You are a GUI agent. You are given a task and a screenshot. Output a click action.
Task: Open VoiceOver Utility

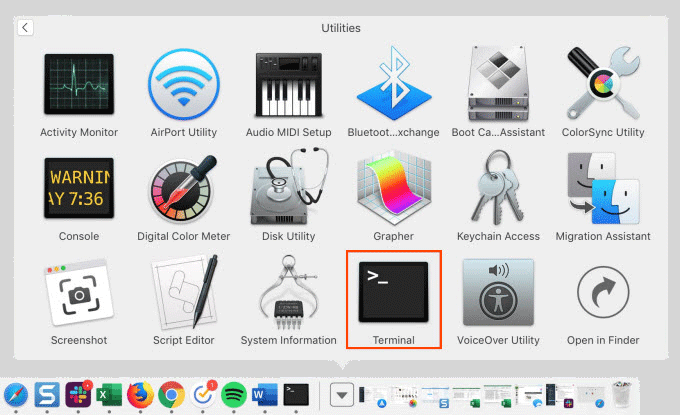[498, 292]
